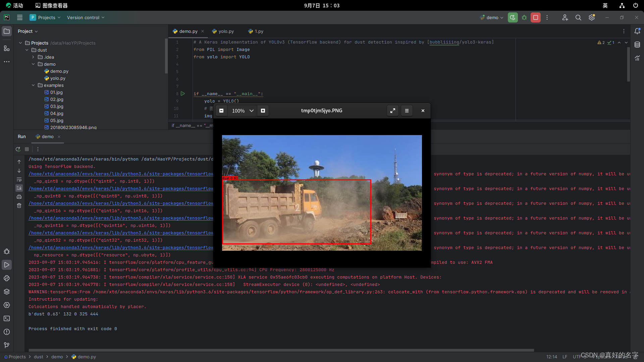Clear run console with trash icon

point(19,205)
